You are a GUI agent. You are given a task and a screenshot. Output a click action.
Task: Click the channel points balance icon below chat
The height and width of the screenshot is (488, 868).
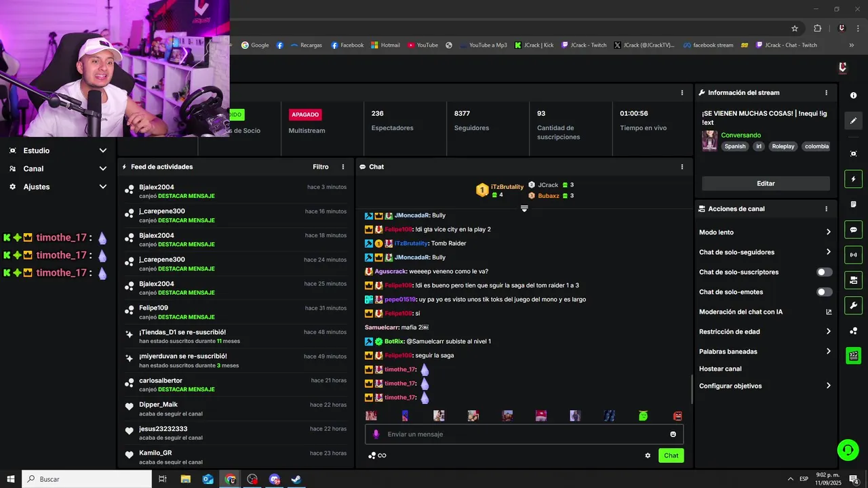[377, 455]
